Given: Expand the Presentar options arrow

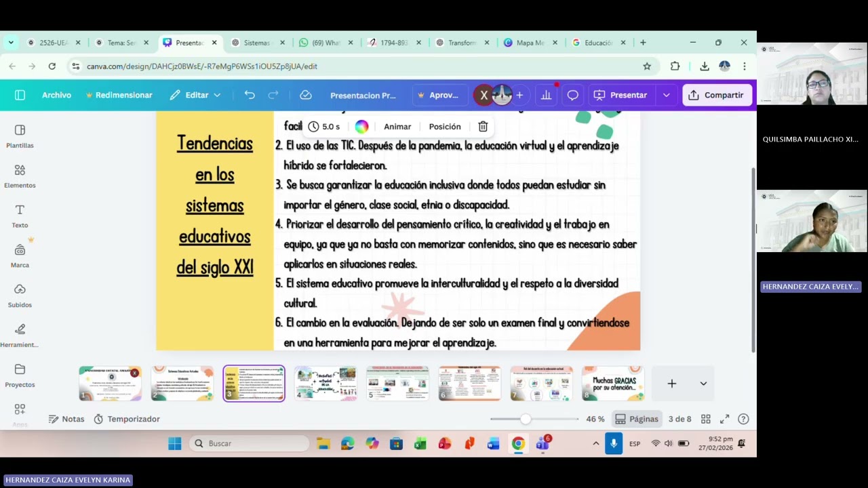Looking at the screenshot, I should click(667, 95).
